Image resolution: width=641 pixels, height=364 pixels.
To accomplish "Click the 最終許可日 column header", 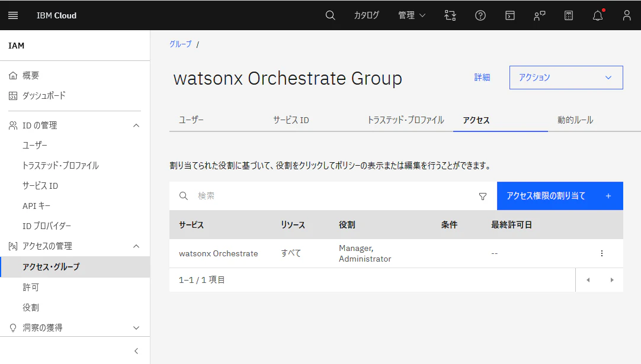I will tap(511, 225).
